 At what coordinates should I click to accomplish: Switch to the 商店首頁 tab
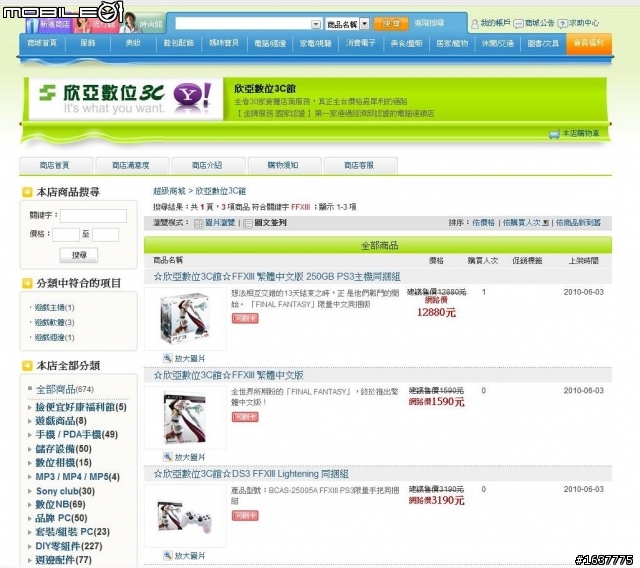(x=56, y=165)
